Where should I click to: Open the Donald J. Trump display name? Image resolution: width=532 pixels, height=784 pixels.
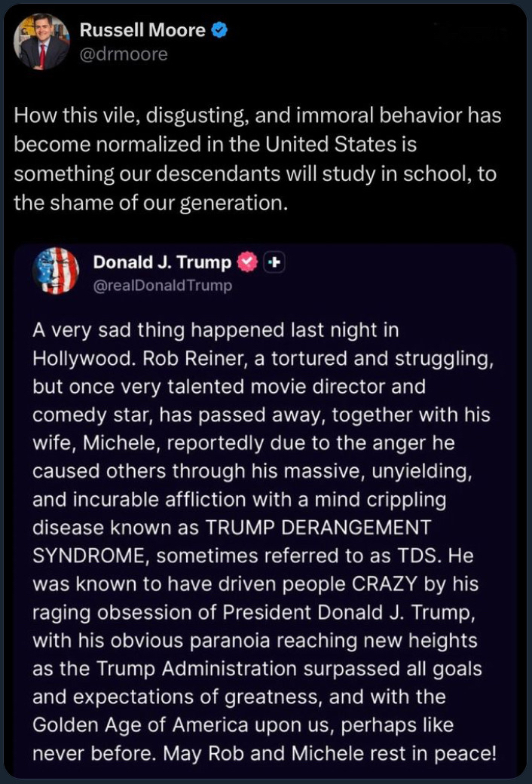162,262
